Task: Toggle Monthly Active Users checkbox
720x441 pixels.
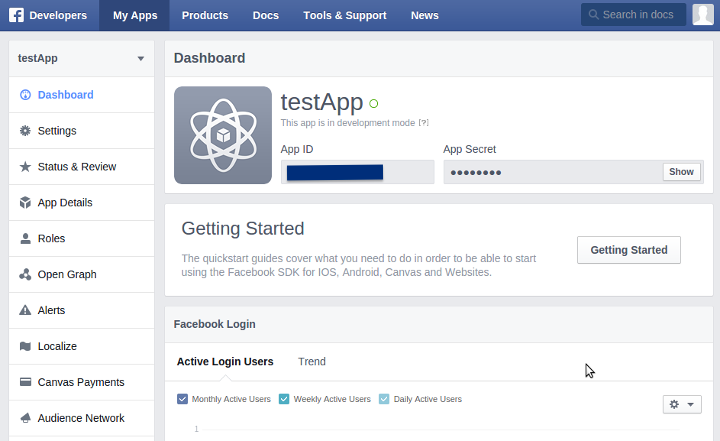Action: point(182,399)
